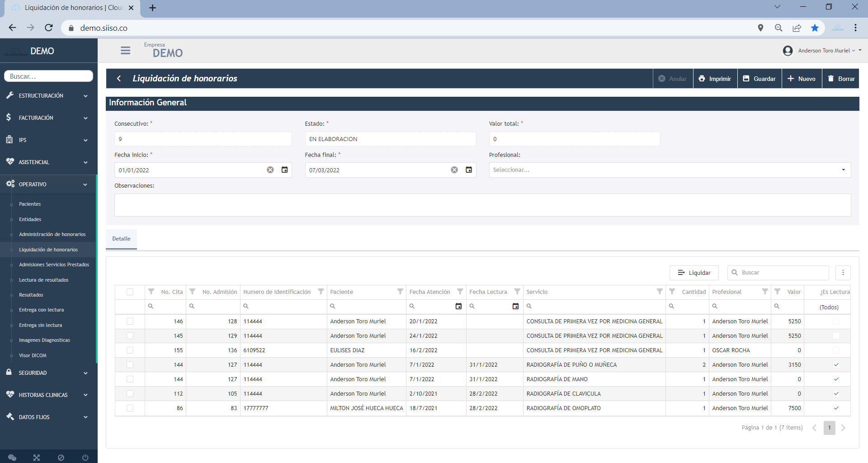Select the RADIOGRAFÍA DE CLAVICULA row checkbox
This screenshot has width=868, height=463.
130,394
